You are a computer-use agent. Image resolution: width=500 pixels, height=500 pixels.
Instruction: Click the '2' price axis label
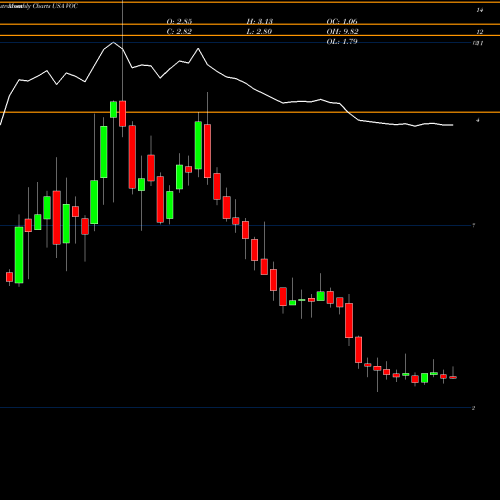pos(473,408)
